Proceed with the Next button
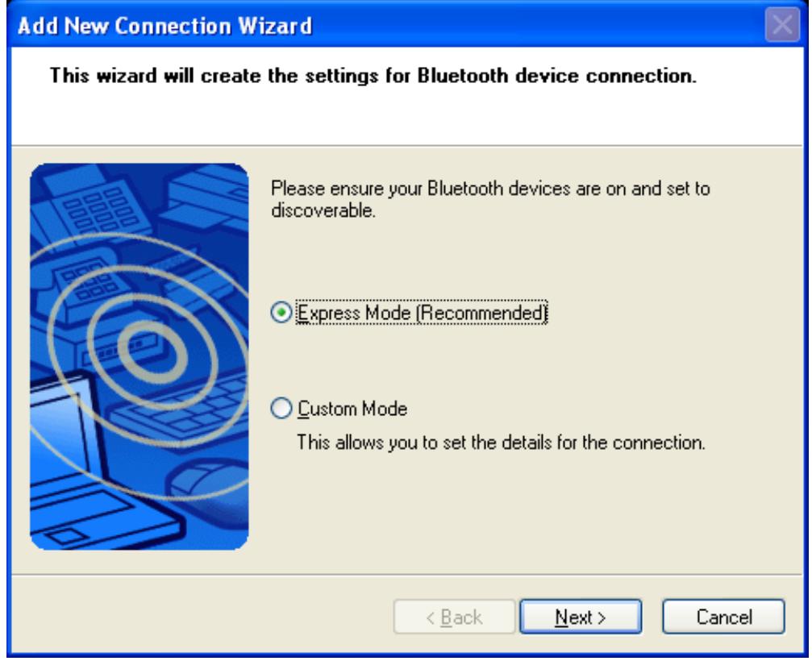This screenshot has height=661, width=812. click(581, 617)
